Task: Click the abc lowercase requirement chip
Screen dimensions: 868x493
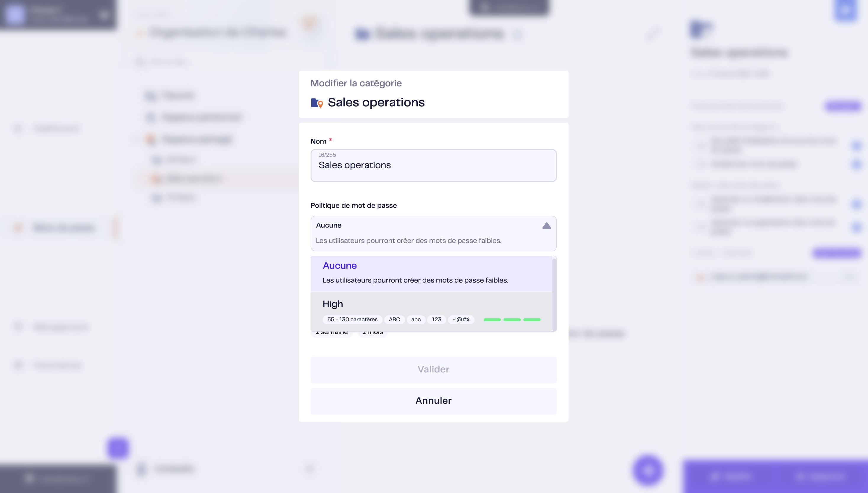Action: tap(416, 320)
